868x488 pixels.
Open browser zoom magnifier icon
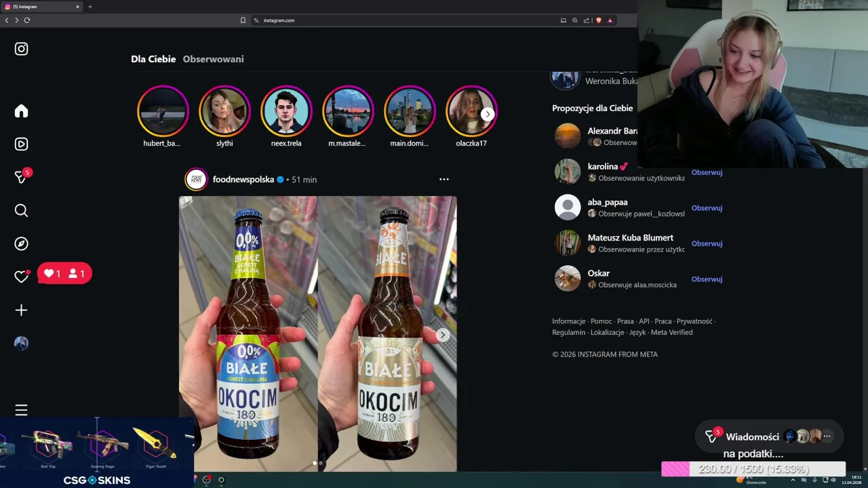575,20
